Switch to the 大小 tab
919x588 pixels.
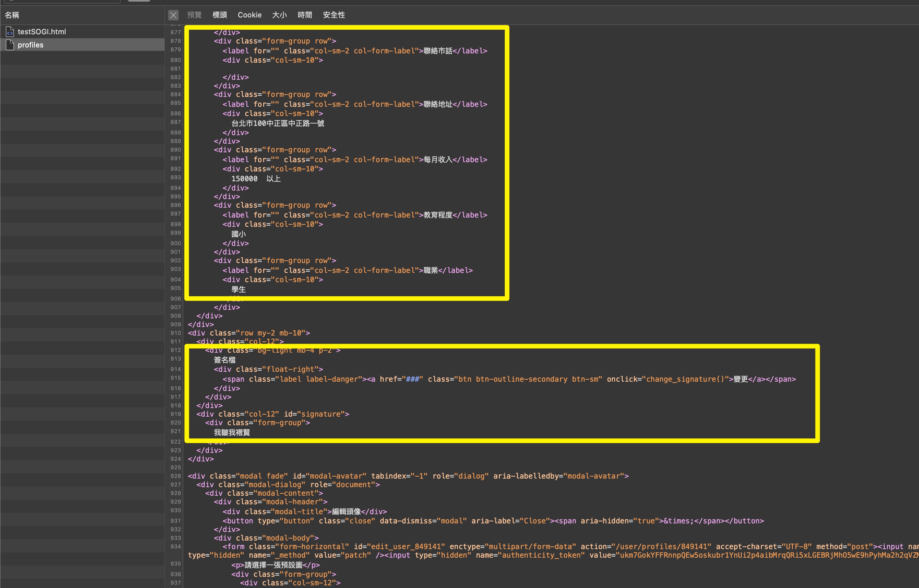(x=279, y=15)
